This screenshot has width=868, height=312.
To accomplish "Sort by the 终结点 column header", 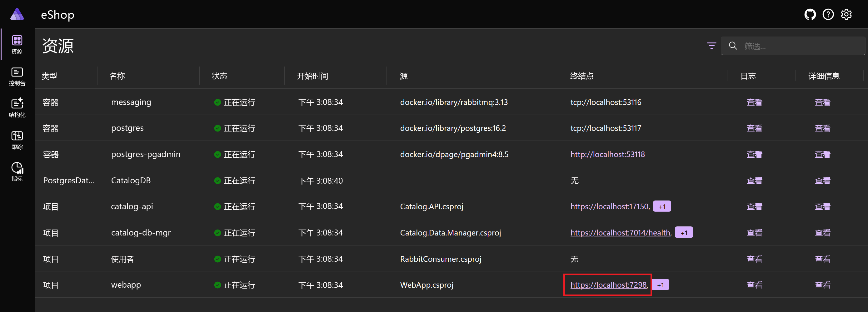I will 581,76.
